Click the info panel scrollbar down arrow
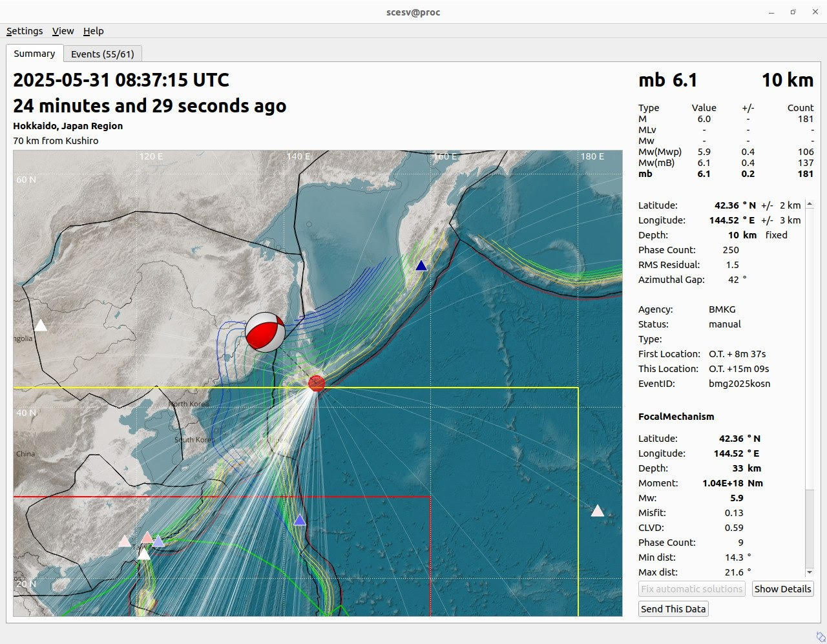The height and width of the screenshot is (644, 827). point(810,572)
